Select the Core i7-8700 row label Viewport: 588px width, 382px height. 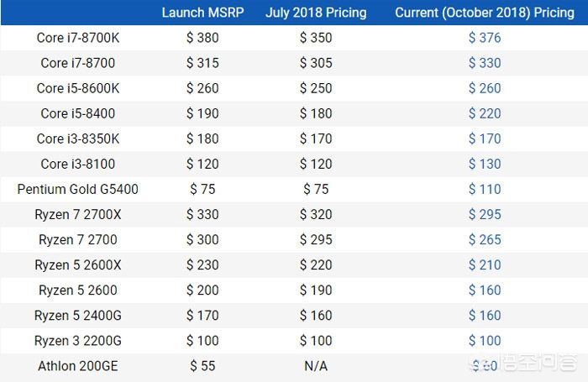tap(78, 63)
